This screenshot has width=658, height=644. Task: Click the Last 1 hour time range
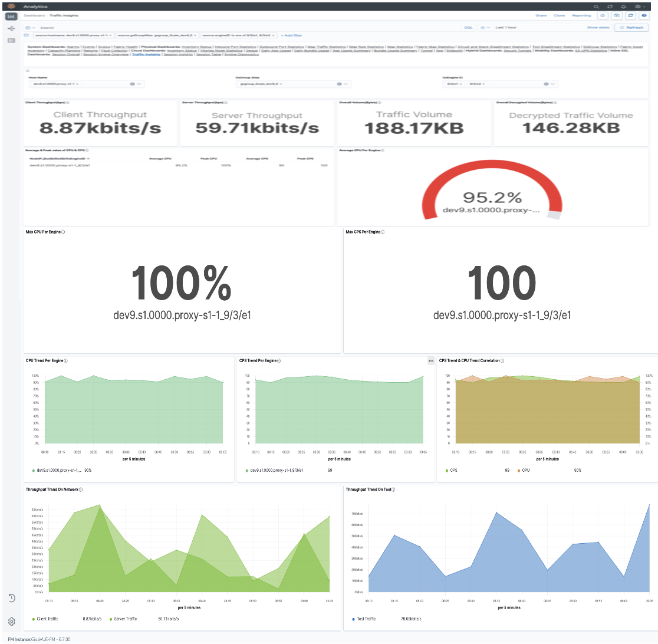click(x=506, y=28)
